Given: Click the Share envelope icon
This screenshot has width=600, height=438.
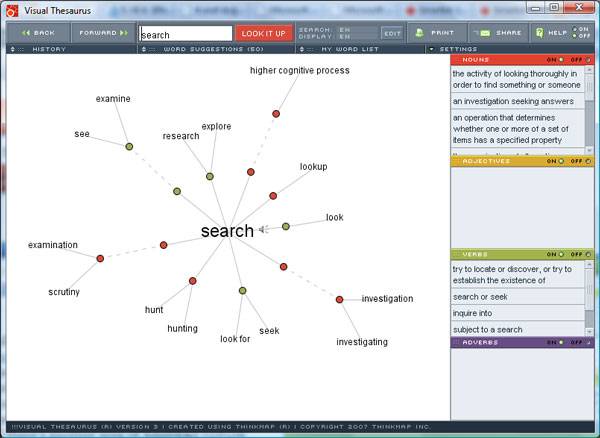Looking at the screenshot, I should [x=484, y=33].
